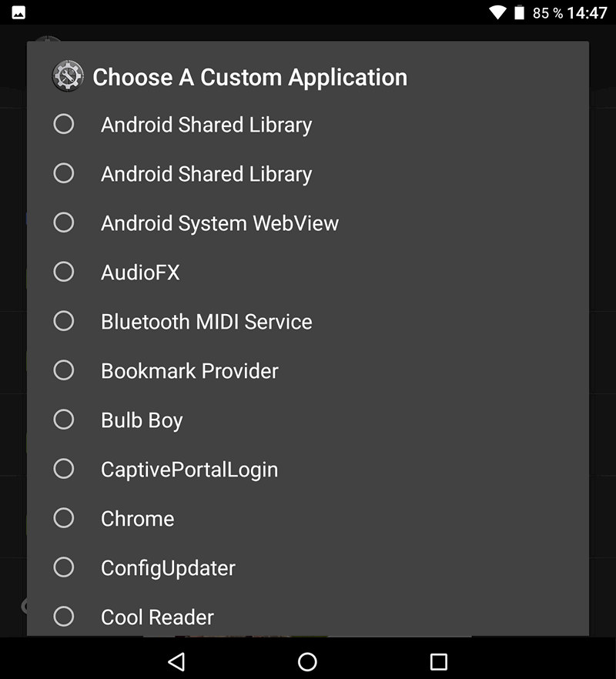This screenshot has width=616, height=679.
Task: Select Cool Reader from the application list
Action: point(307,617)
